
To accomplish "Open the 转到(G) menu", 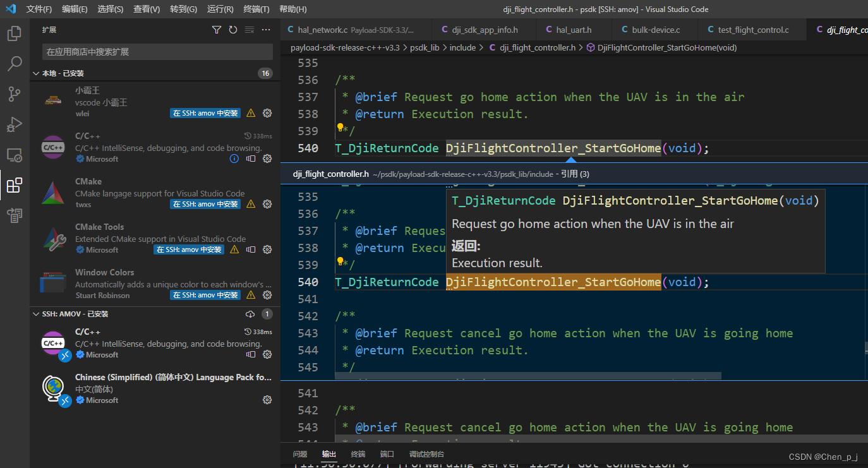I will [184, 9].
